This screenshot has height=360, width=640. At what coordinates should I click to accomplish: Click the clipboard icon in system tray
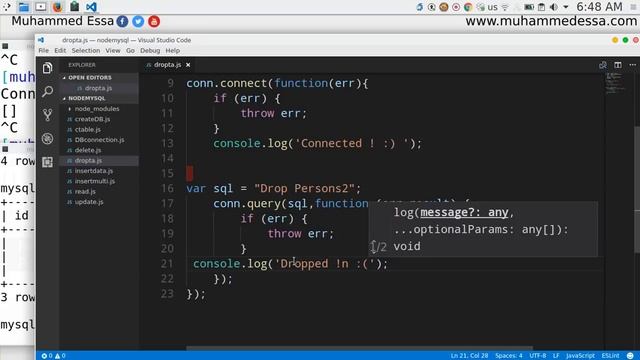click(541, 7)
